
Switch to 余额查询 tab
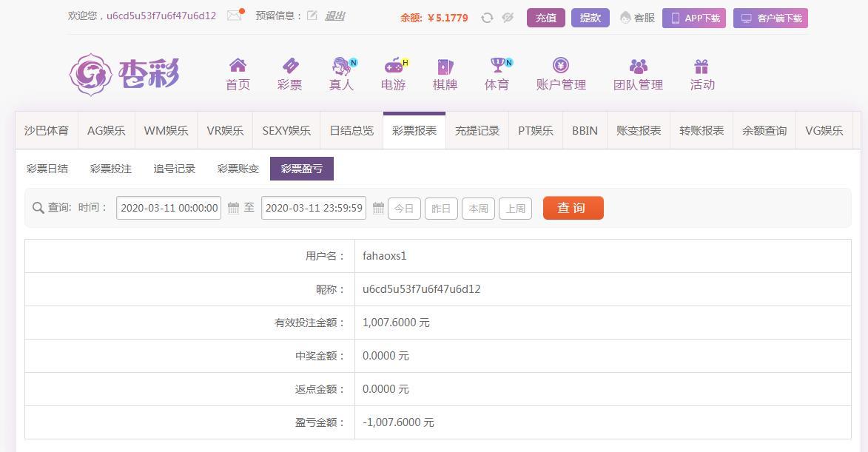click(764, 130)
